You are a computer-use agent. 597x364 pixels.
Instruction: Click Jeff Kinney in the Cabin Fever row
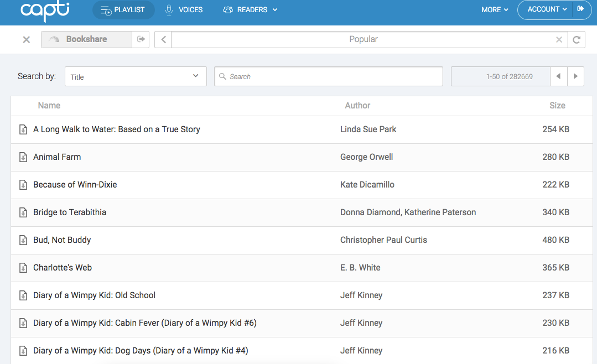(361, 323)
